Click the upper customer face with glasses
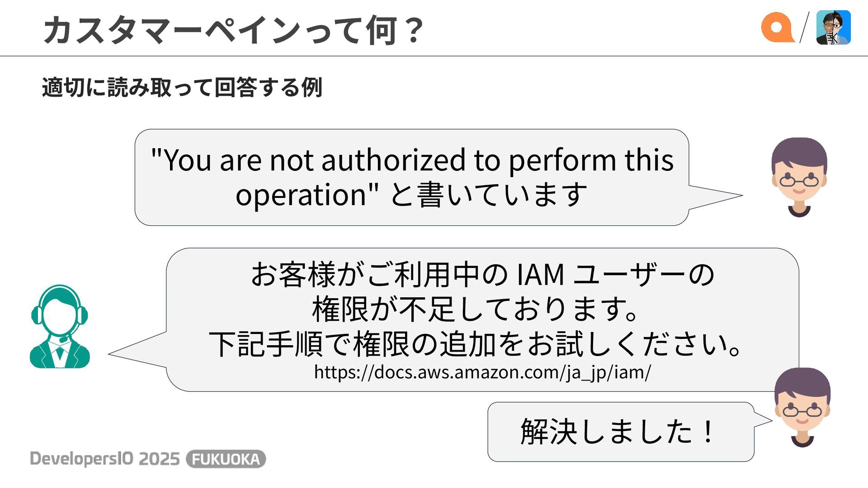 [799, 177]
